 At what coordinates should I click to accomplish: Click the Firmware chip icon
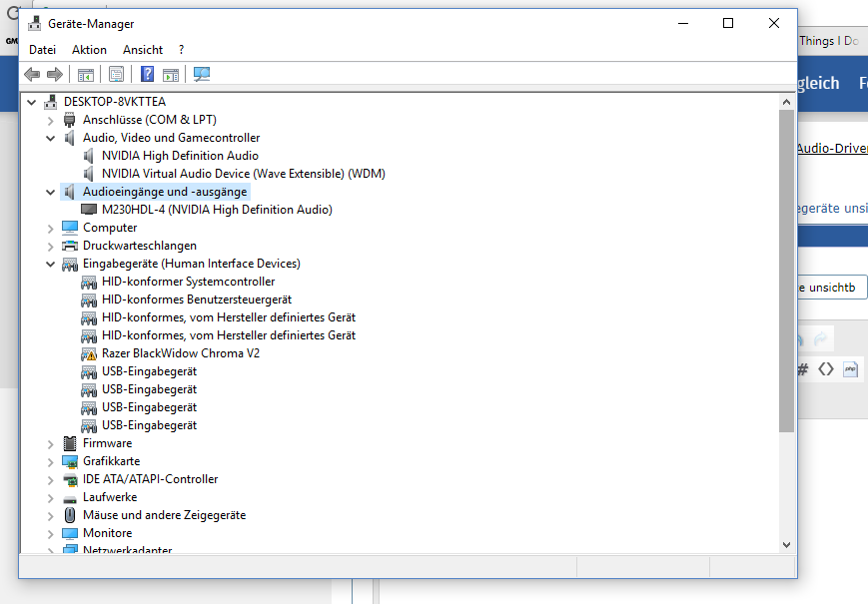click(x=70, y=443)
